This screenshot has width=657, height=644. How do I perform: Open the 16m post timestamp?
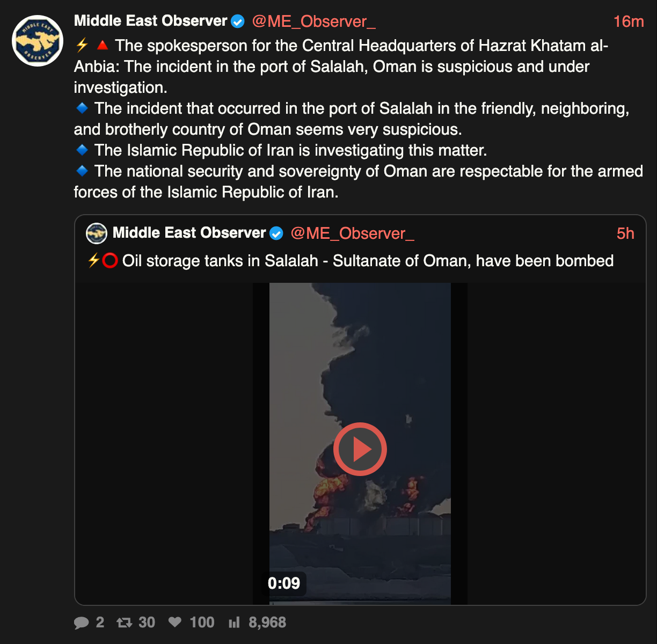[629, 21]
